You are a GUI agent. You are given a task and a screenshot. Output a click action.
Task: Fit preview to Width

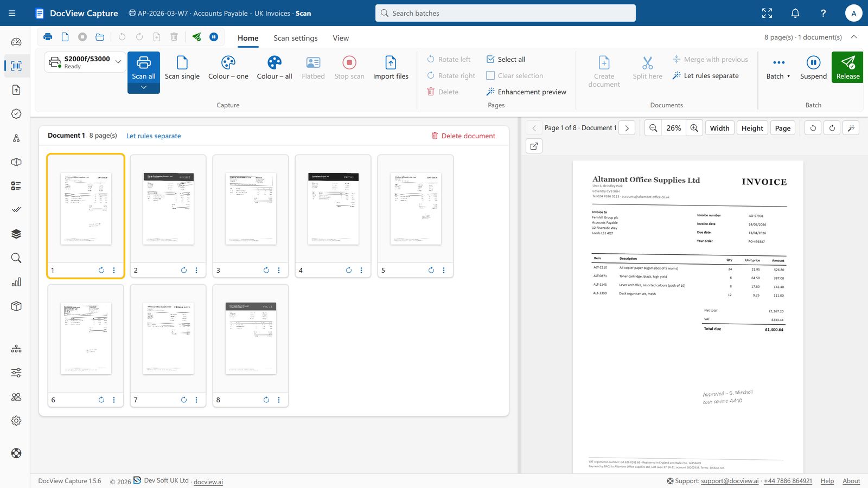point(719,128)
